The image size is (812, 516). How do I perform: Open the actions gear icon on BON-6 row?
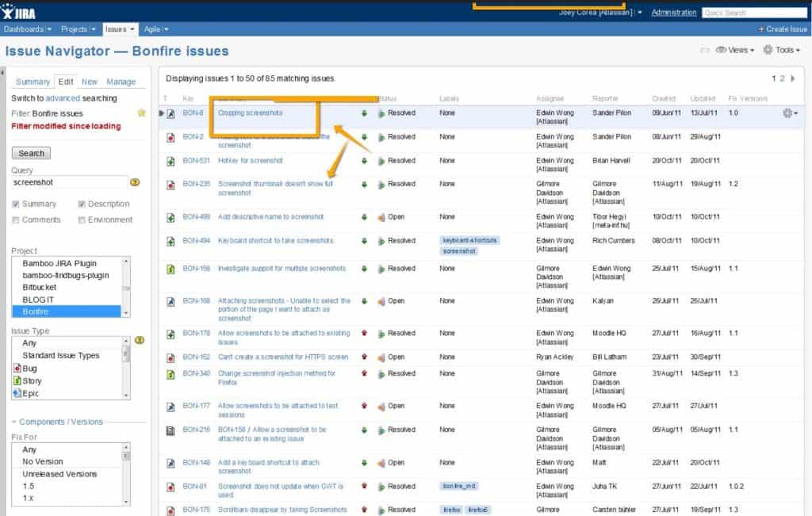coord(790,113)
